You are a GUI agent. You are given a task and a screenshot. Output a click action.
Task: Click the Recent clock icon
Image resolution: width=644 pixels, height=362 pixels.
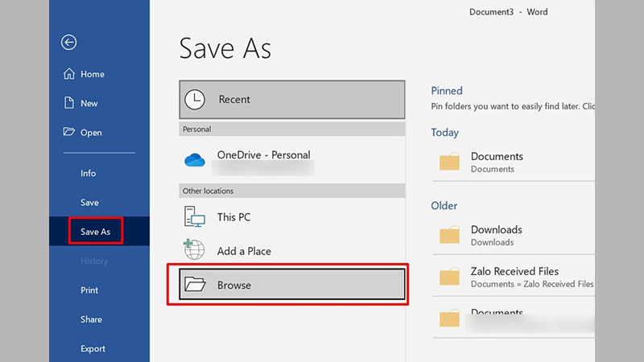[x=195, y=100]
